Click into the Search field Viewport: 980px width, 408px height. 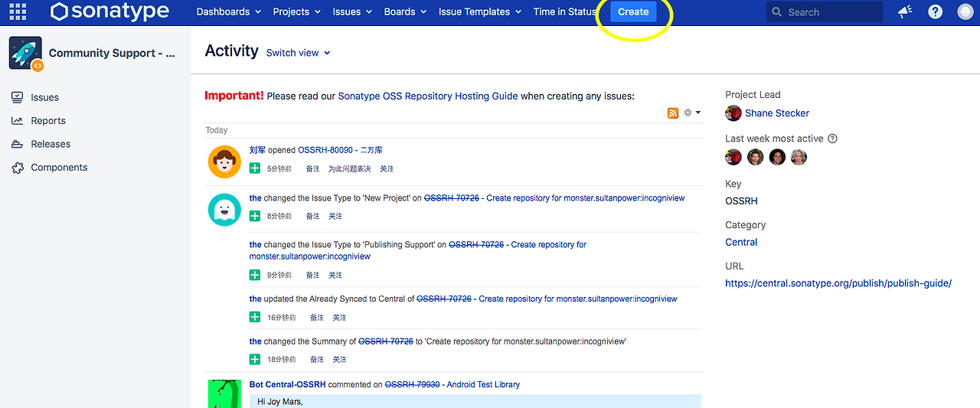coord(825,11)
